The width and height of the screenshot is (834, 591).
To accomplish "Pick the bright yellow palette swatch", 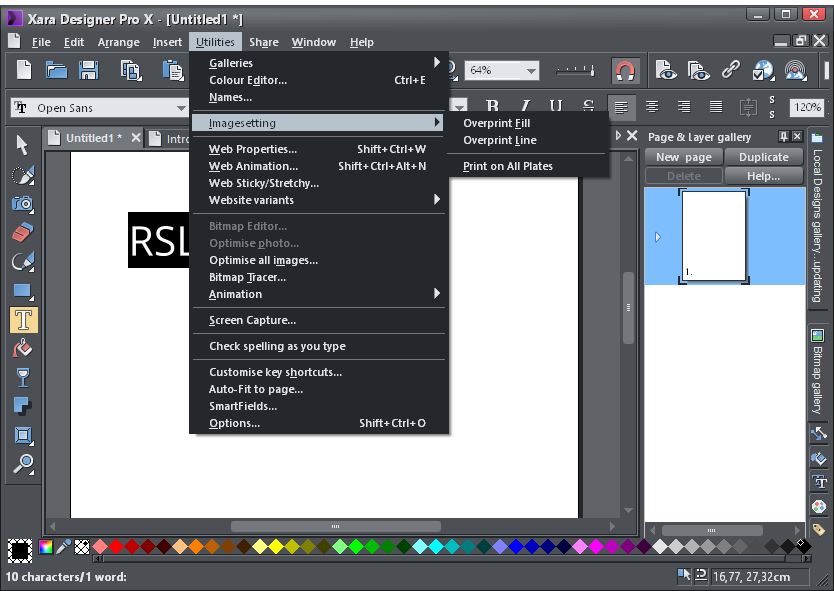I will (x=276, y=546).
